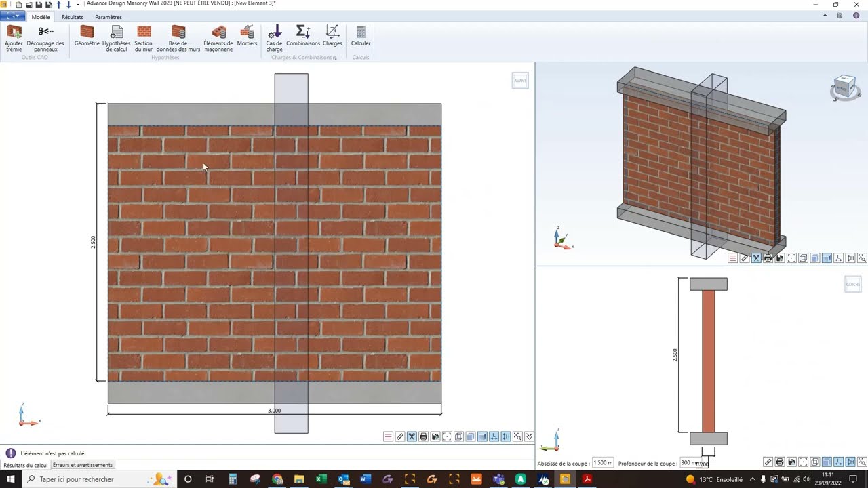Click the GAUCHE view label button

coord(853,285)
